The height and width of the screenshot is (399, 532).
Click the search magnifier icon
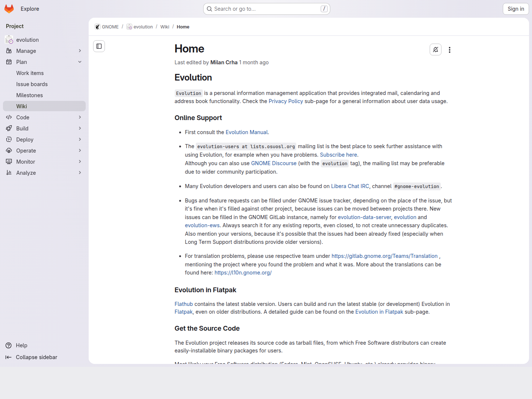(209, 9)
